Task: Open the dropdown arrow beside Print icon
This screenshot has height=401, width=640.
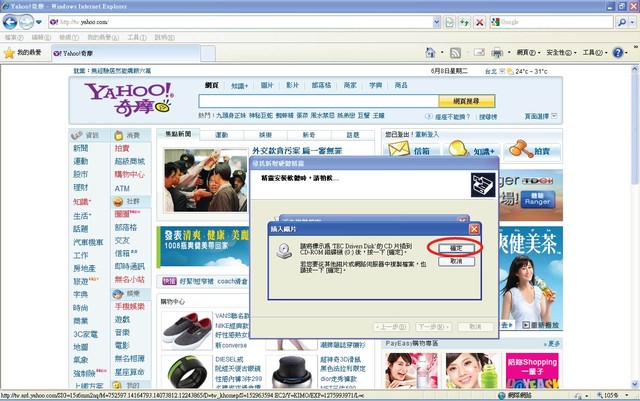Action: 509,52
